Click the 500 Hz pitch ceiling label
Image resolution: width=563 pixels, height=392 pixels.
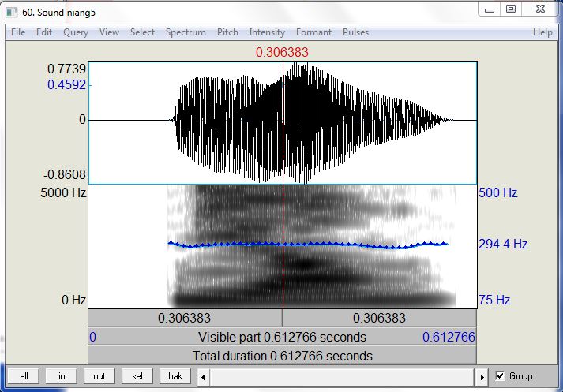tap(497, 193)
